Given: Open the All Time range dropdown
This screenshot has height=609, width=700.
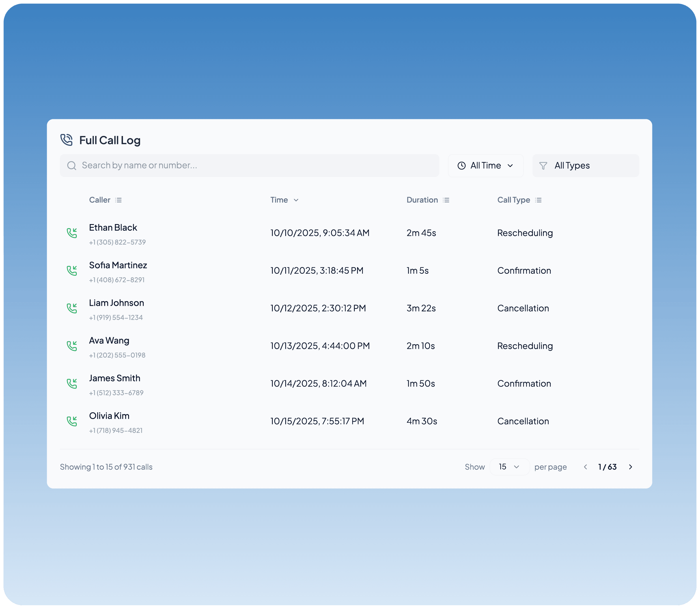Looking at the screenshot, I should (x=486, y=166).
